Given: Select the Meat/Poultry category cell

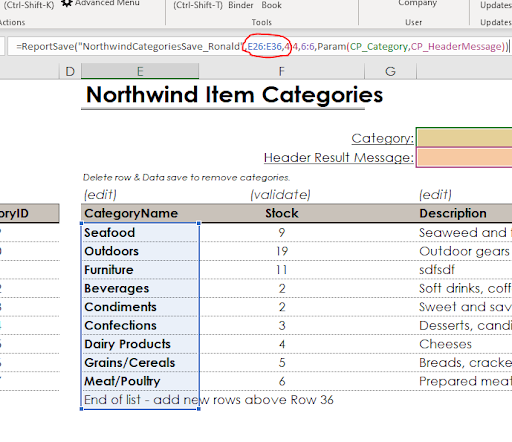Looking at the screenshot, I should point(140,381).
